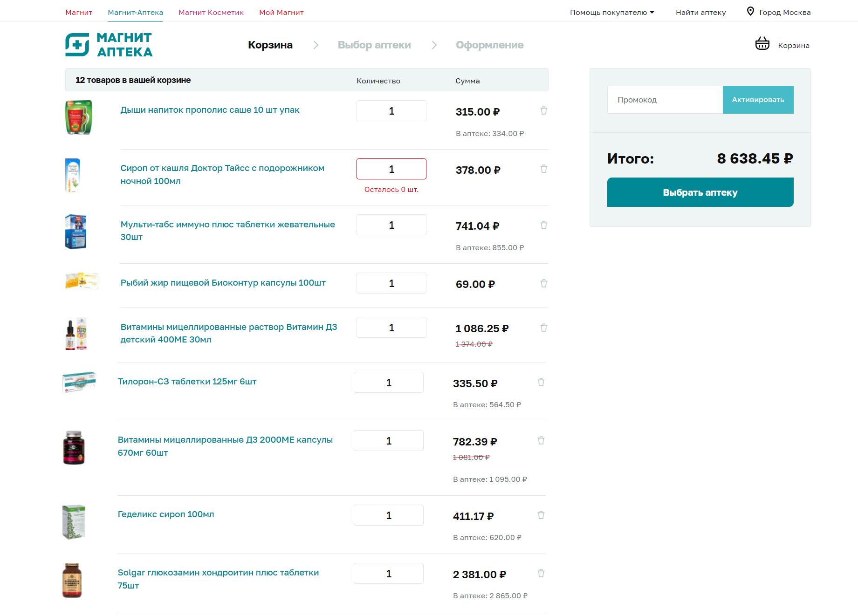Select Корзина checkout step
The width and height of the screenshot is (858, 616).
click(x=270, y=45)
